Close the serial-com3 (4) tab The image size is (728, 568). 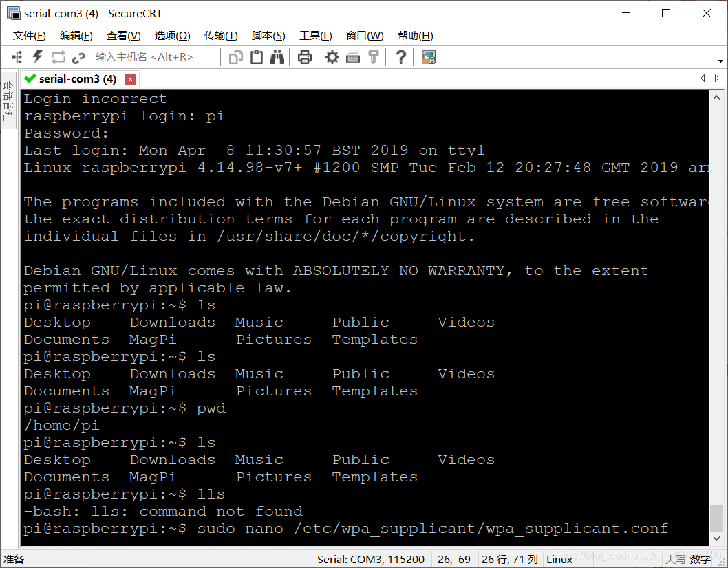[x=131, y=79]
